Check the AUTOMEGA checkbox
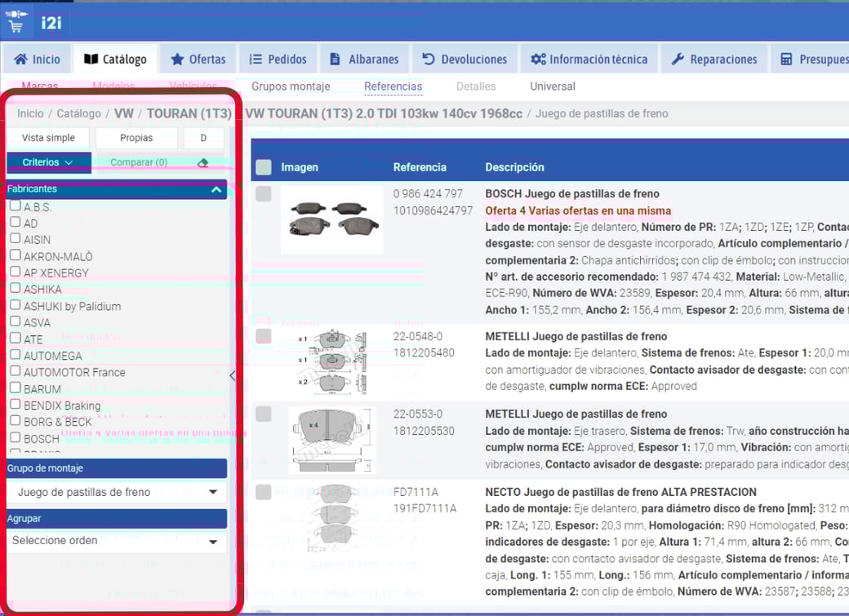 [x=16, y=355]
